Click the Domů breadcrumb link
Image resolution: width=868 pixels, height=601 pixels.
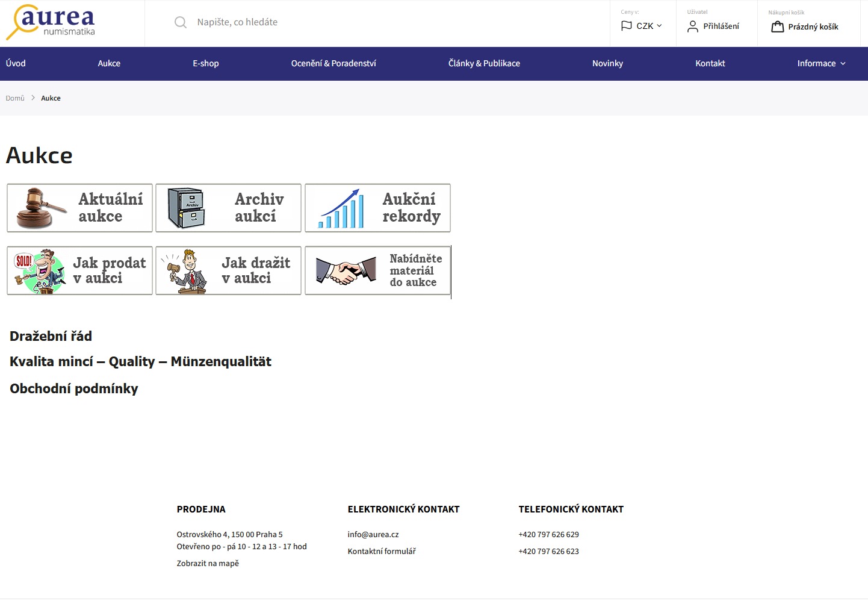(x=15, y=98)
